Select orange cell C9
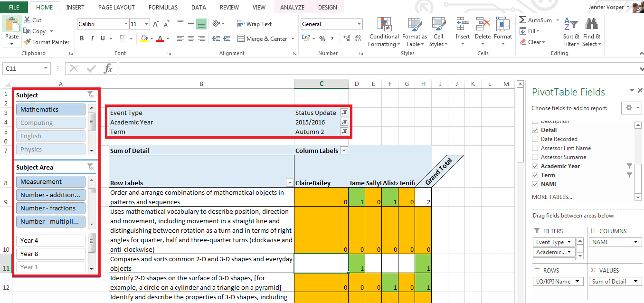 tap(321, 197)
